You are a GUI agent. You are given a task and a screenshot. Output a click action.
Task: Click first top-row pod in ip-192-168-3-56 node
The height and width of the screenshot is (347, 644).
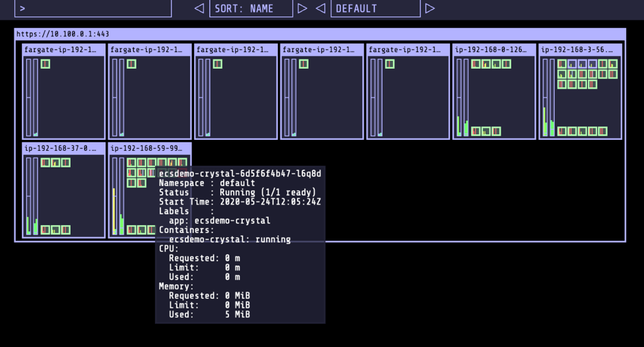(562, 64)
